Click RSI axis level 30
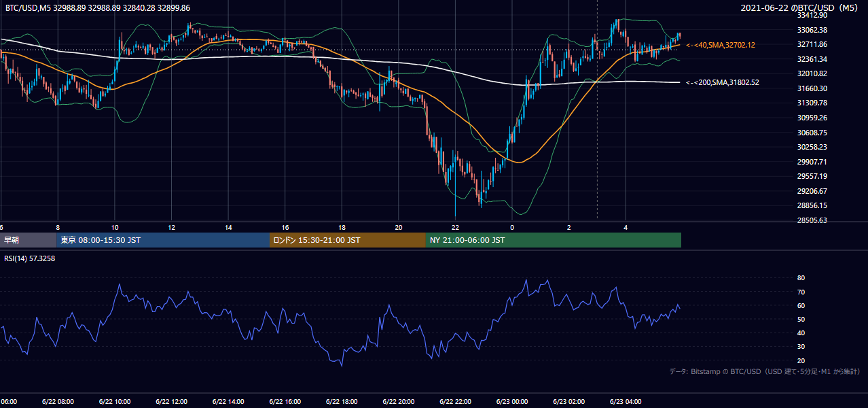Image resolution: width=868 pixels, height=408 pixels. coord(801,347)
